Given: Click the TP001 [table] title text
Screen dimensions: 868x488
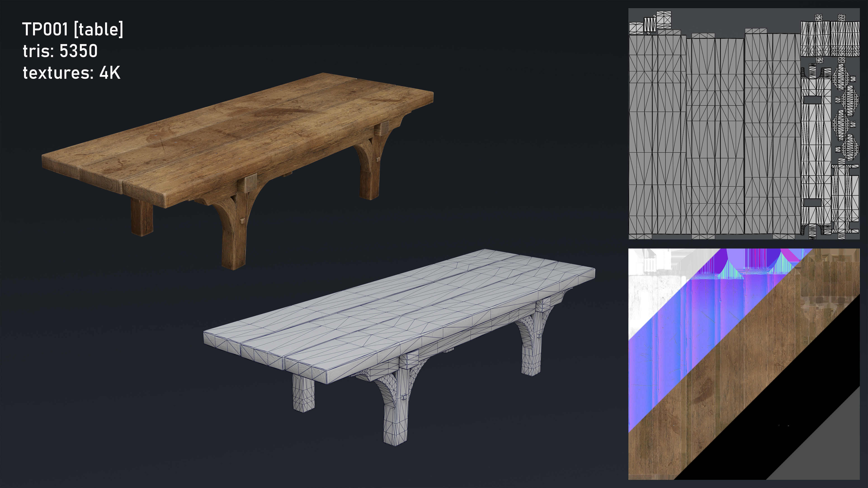Looking at the screenshot, I should 72,29.
